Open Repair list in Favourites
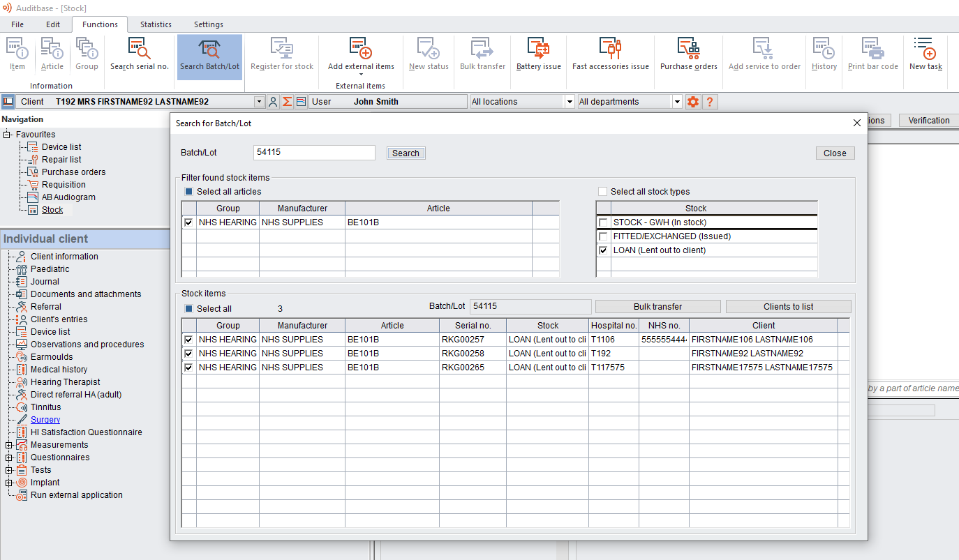 tap(61, 160)
